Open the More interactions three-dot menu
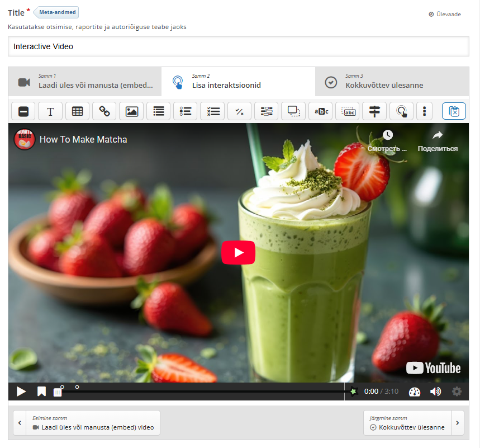The height and width of the screenshot is (448, 480). (425, 111)
